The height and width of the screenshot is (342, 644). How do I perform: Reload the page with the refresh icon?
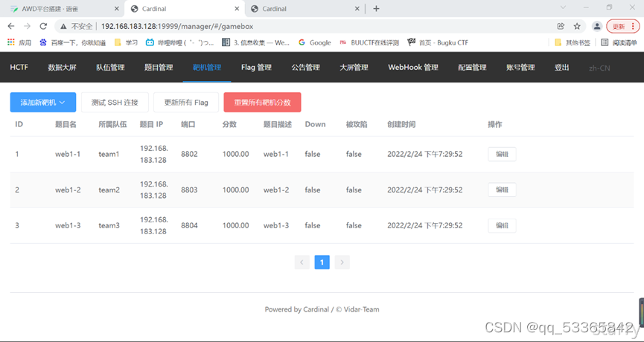(43, 26)
